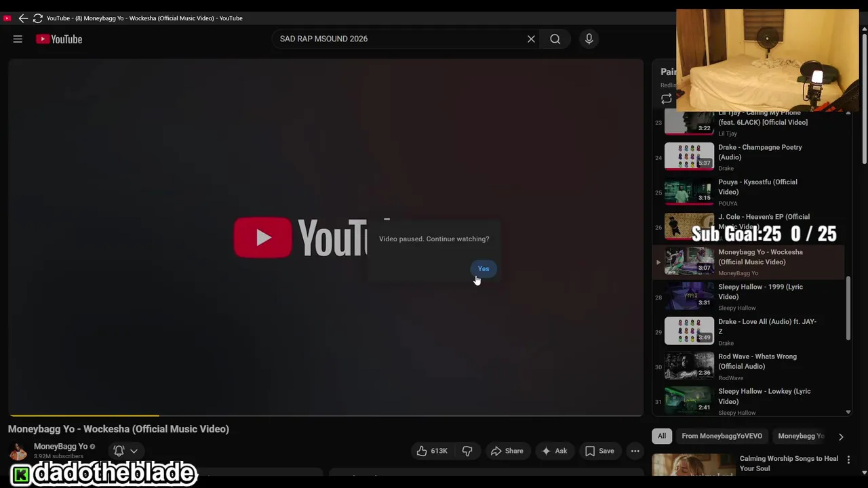
Task: Go to the YouTube home logo
Action: pos(59,39)
